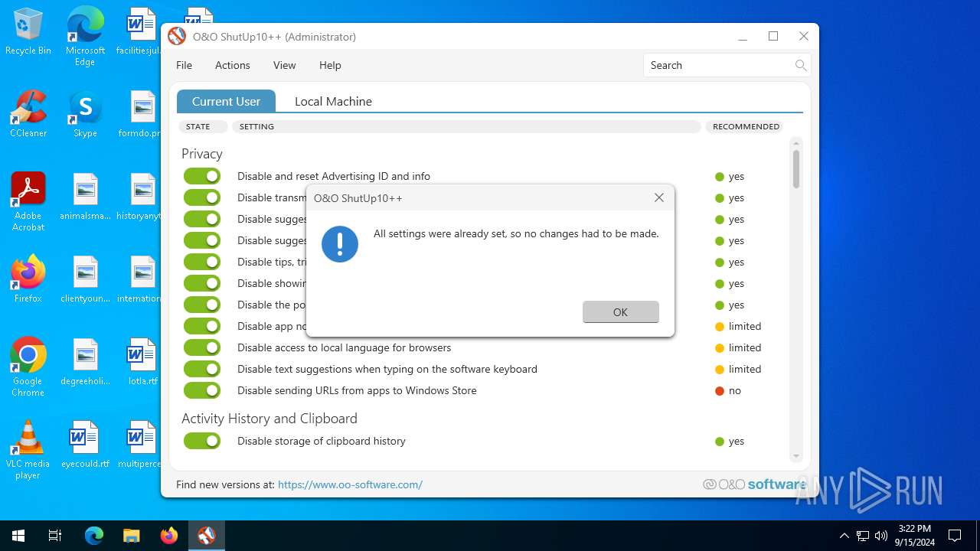Select the Adobe Acrobat desktop icon

[28, 202]
